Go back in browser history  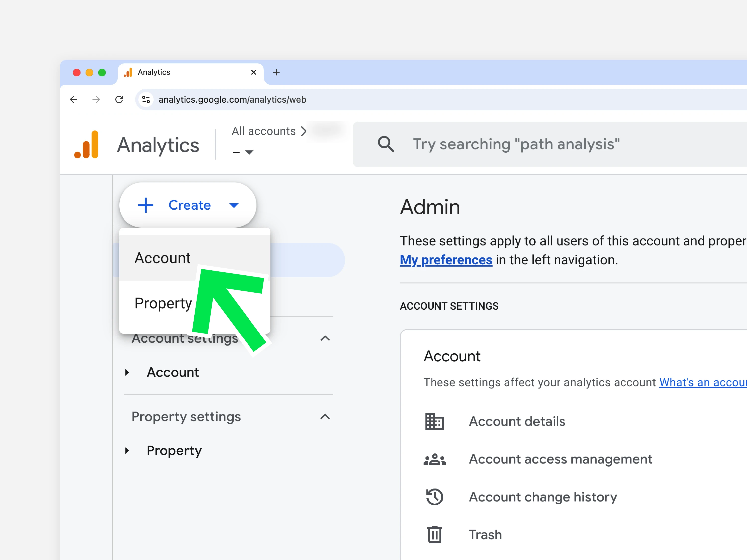[74, 99]
